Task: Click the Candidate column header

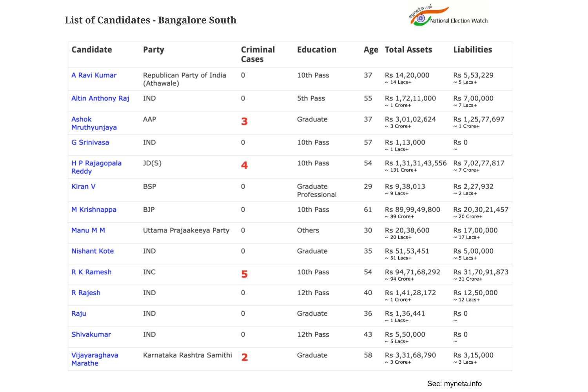Action: (92, 50)
